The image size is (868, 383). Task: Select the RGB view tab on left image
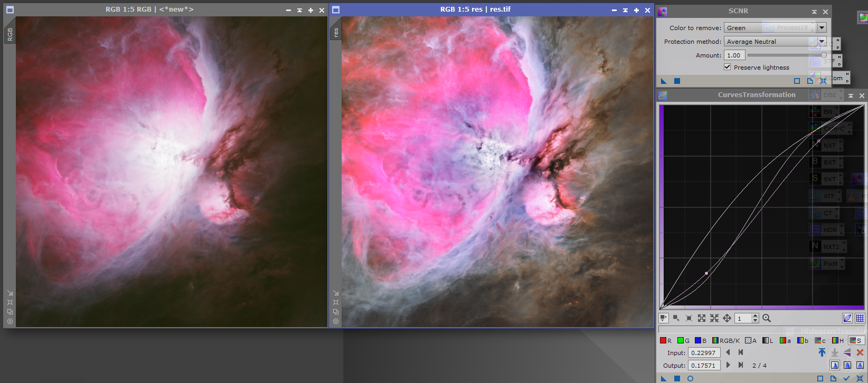[x=10, y=35]
